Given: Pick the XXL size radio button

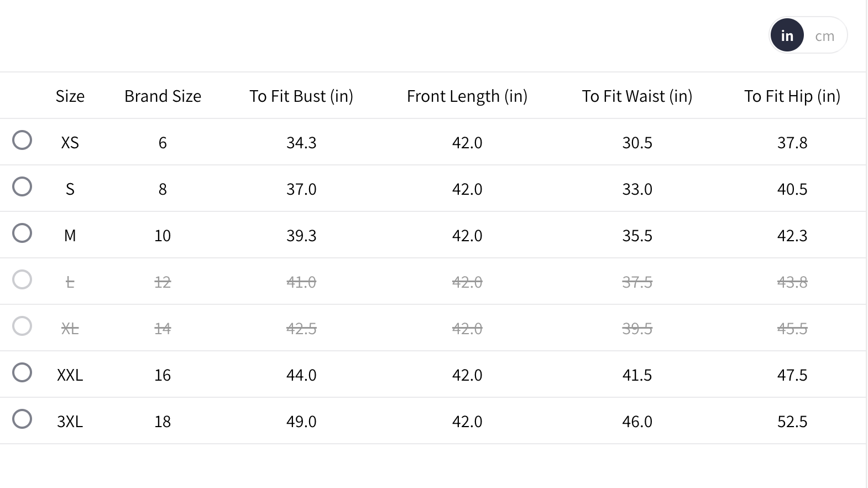Looking at the screenshot, I should (22, 372).
